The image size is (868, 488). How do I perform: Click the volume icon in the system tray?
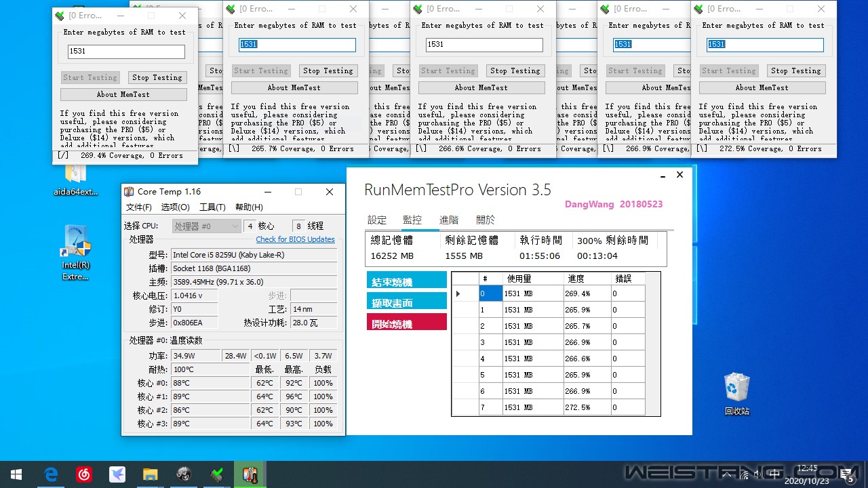(x=758, y=474)
